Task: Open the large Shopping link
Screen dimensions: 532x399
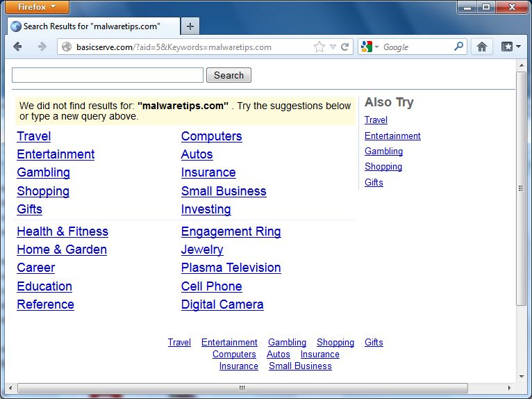Action: pos(43,191)
